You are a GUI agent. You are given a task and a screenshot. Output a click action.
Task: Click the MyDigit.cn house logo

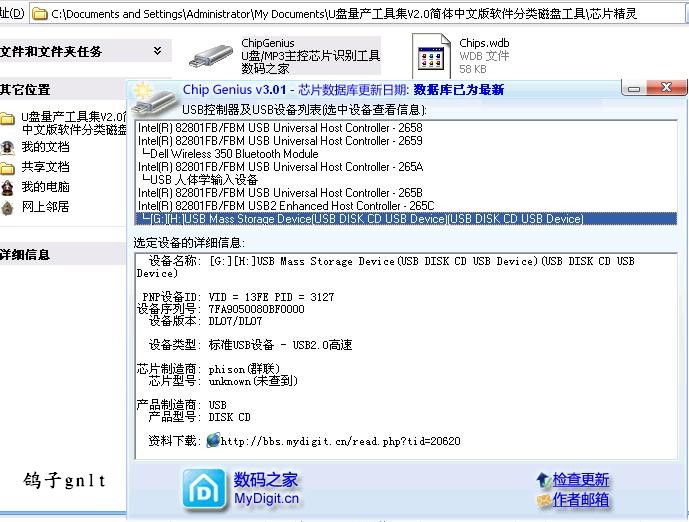tap(204, 489)
